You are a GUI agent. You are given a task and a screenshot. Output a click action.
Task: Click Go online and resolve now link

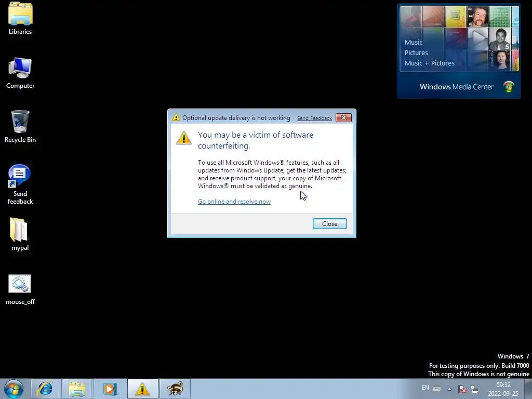coord(234,202)
